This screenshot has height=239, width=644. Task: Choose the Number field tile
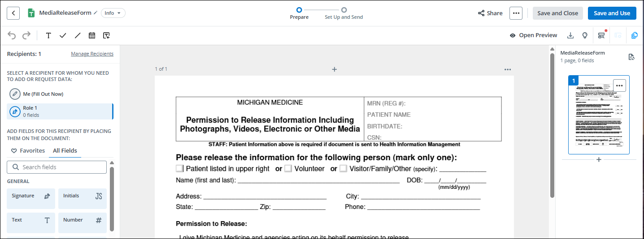point(83,223)
